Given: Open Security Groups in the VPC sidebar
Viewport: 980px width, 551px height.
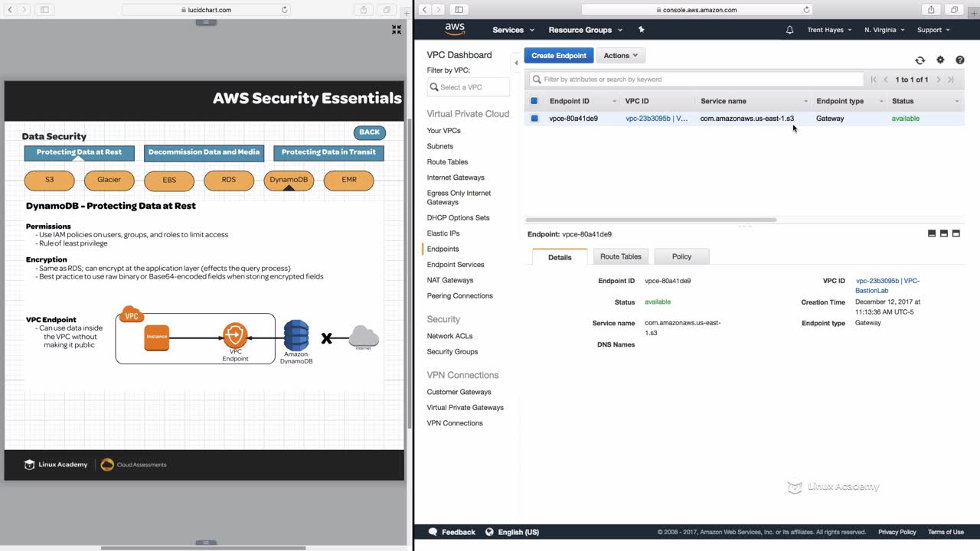Looking at the screenshot, I should coord(452,352).
